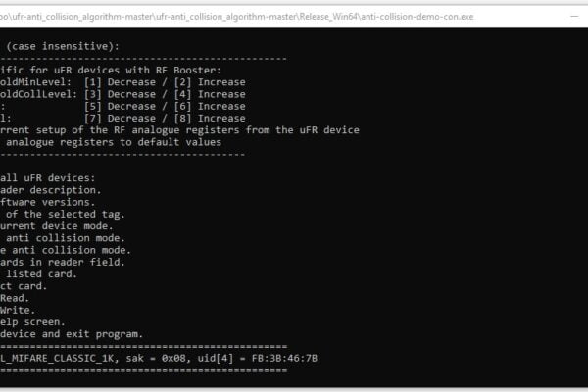588x392 pixels.
Task: Click the "of the selected tag." line
Action: click(66, 215)
